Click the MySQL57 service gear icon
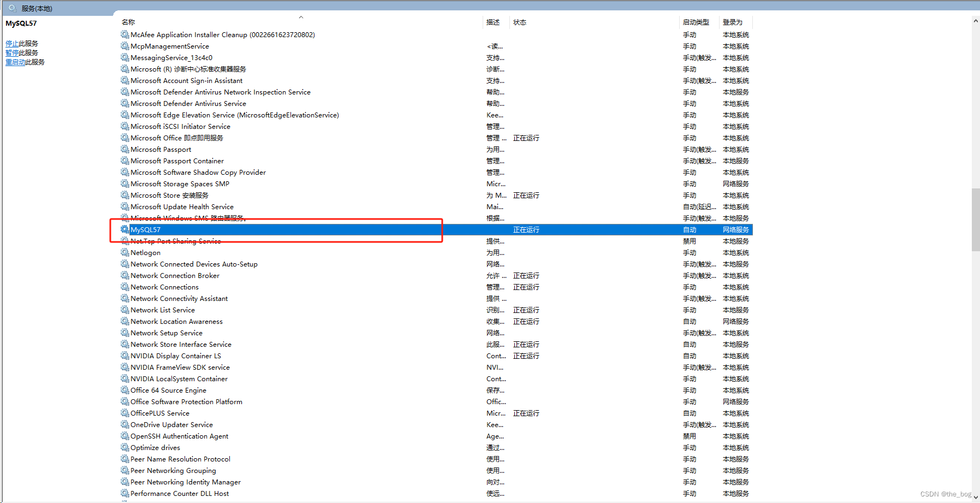The image size is (980, 503). pos(124,229)
